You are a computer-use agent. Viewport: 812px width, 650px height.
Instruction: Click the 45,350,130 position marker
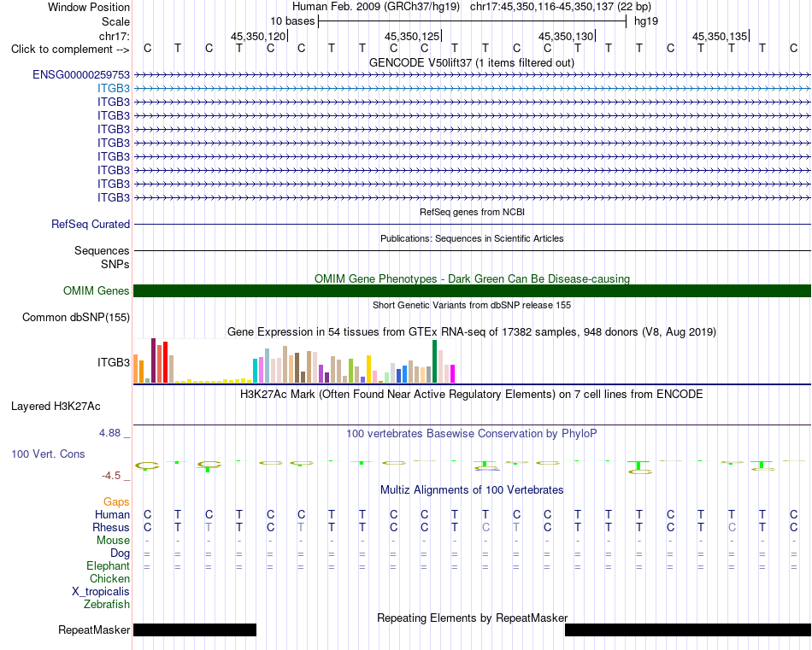click(x=566, y=36)
